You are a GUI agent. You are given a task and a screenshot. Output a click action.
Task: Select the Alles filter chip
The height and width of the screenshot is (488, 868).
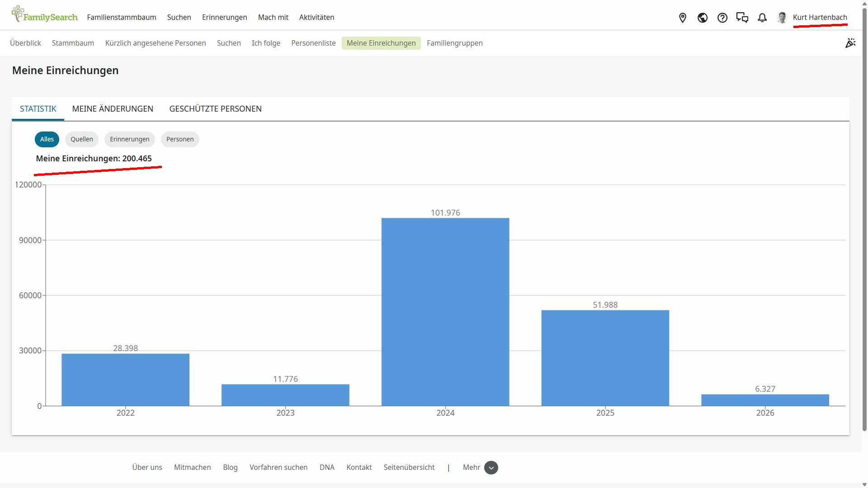coord(47,139)
